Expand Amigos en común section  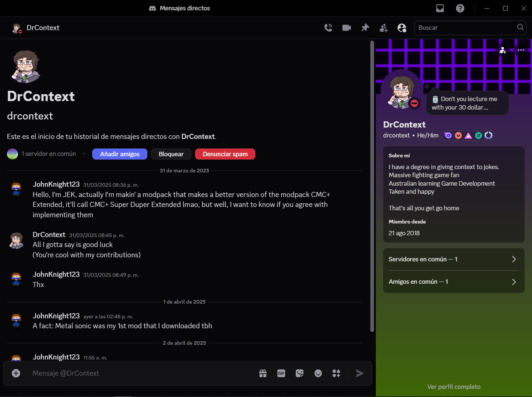click(454, 282)
